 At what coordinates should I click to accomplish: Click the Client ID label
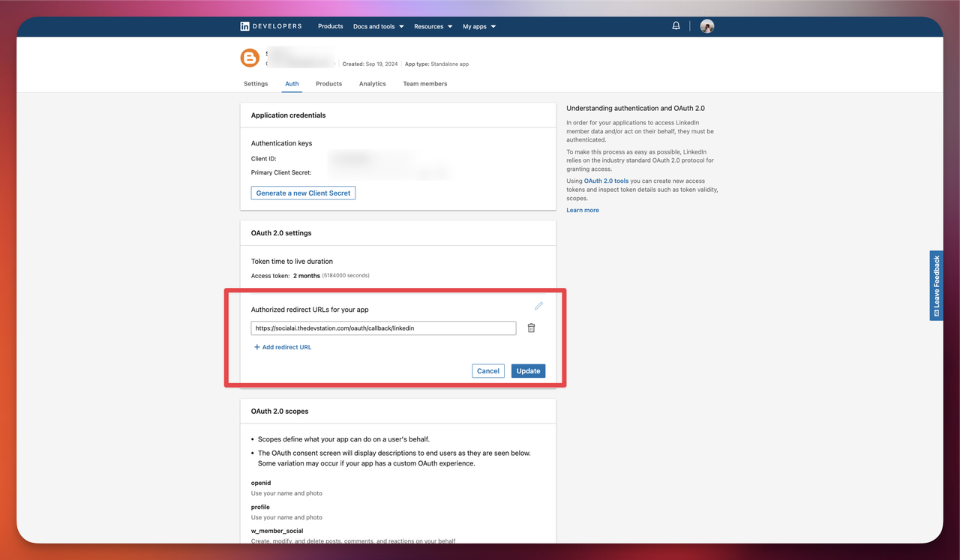coord(264,159)
